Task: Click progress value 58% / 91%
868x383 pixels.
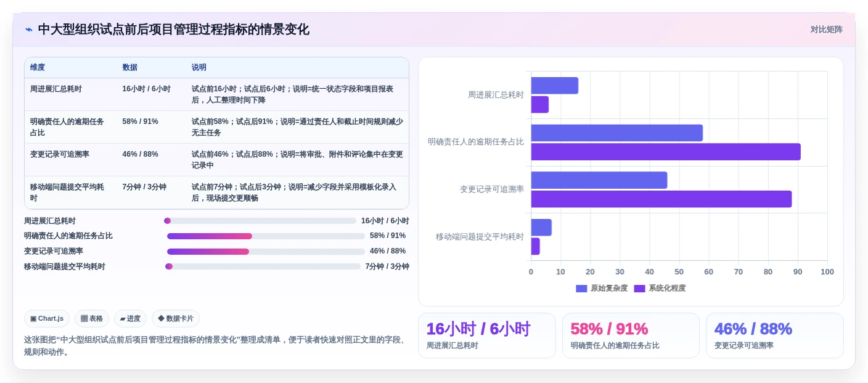Action: click(388, 236)
